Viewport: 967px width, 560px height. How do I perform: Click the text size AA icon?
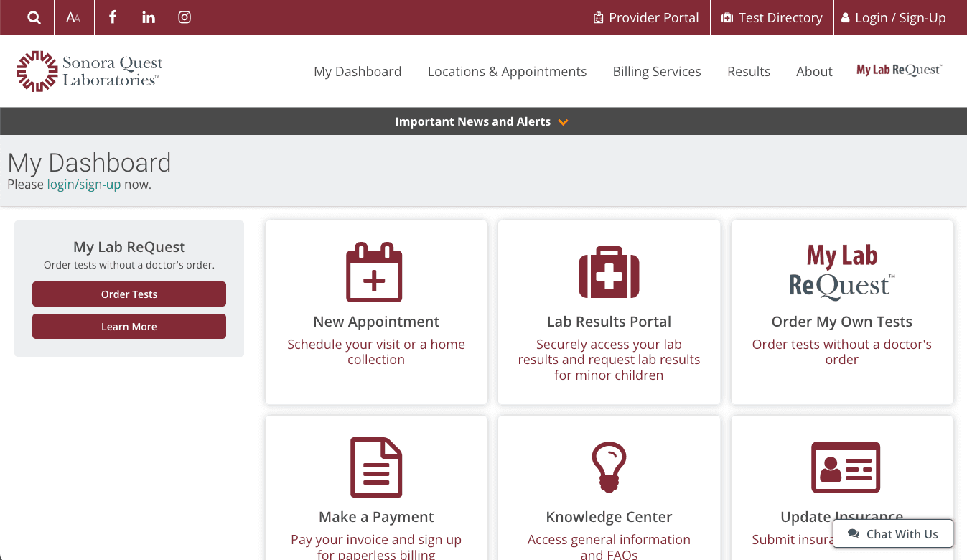coord(73,17)
